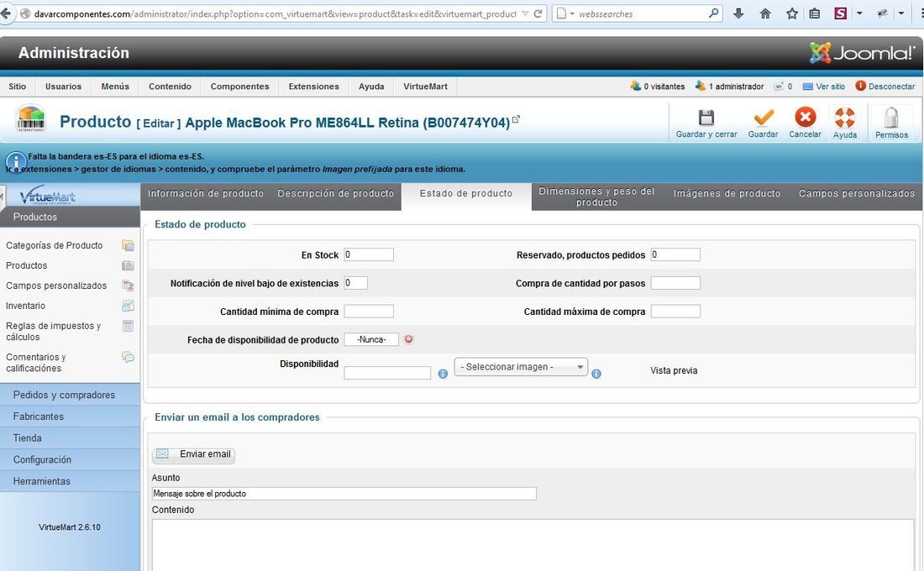Click the info icon next to the Seleccionar imagen dropdown
Screen dimensions: 924x571
pos(596,374)
